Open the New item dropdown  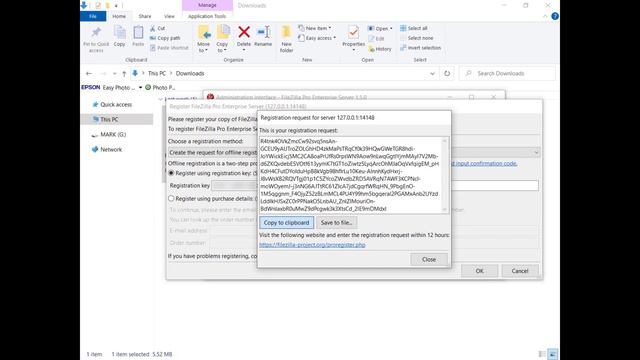point(315,28)
